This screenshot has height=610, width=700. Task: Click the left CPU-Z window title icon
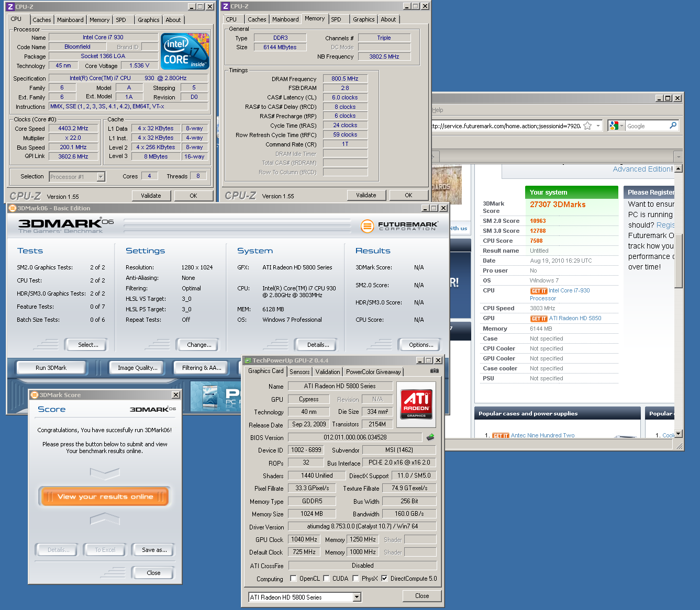(10, 7)
